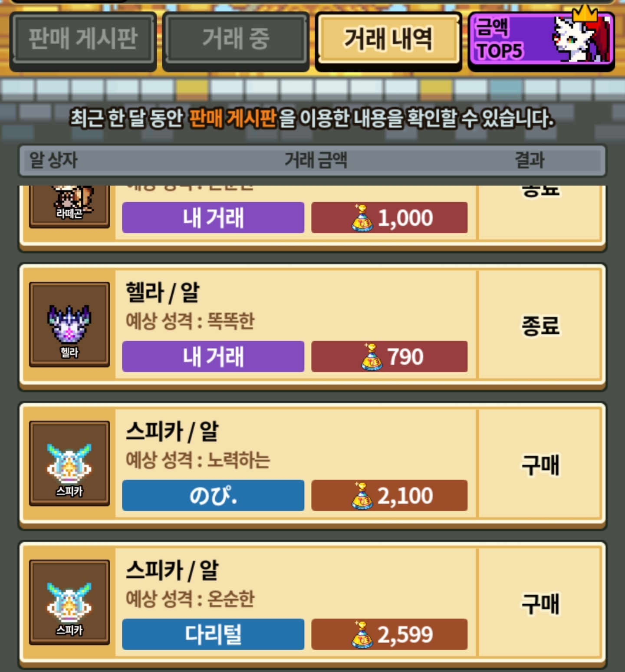Click the 2,100 price tag
625x672 pixels.
[389, 495]
